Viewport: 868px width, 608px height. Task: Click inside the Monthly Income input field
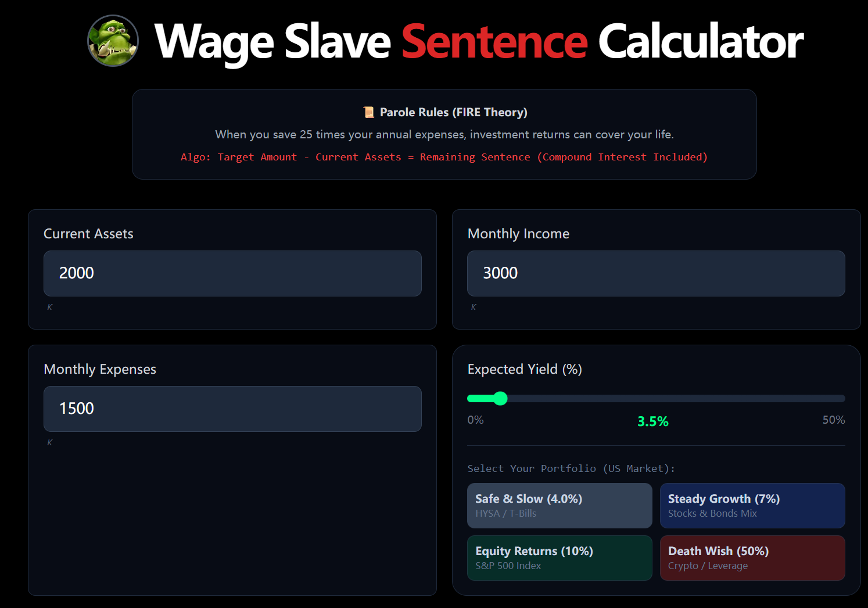(x=655, y=273)
